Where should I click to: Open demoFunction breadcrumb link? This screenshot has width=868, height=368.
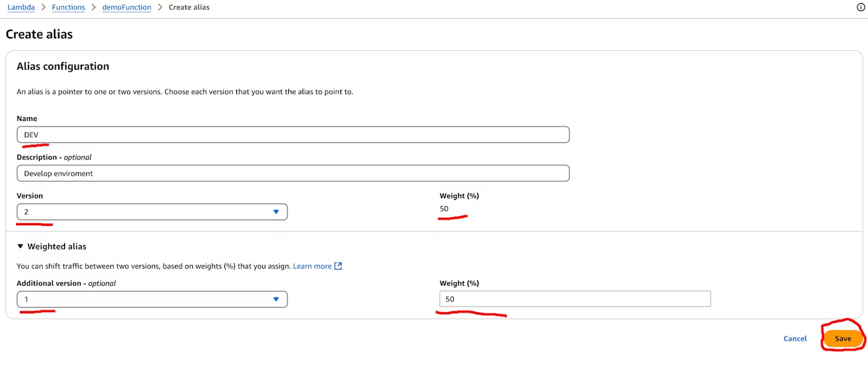coord(127,7)
